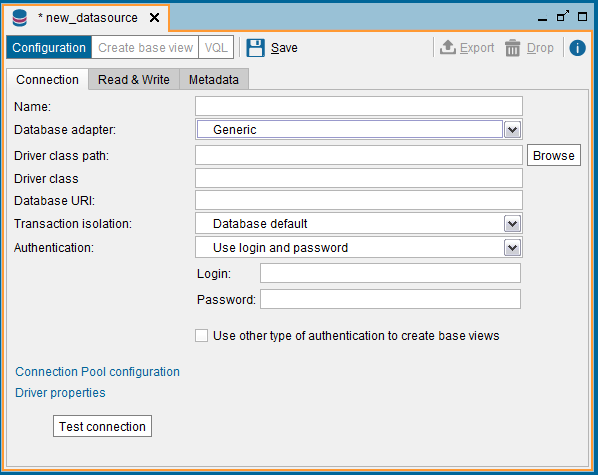Focus the Driver class field
Image resolution: width=598 pixels, height=475 pixels.
coord(358,178)
